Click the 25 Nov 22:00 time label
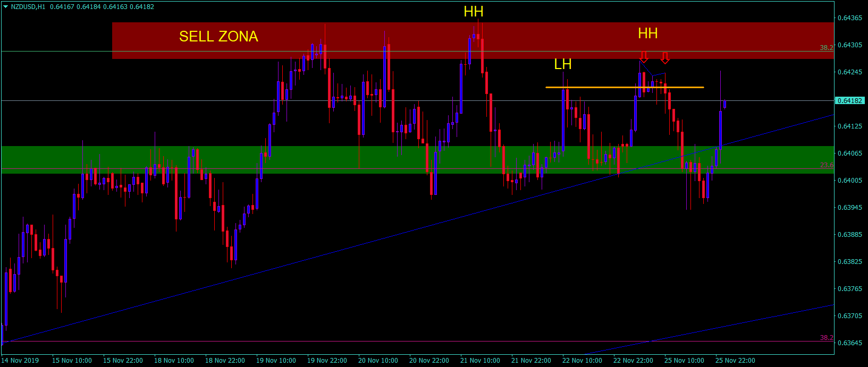The image size is (868, 367). tap(735, 361)
